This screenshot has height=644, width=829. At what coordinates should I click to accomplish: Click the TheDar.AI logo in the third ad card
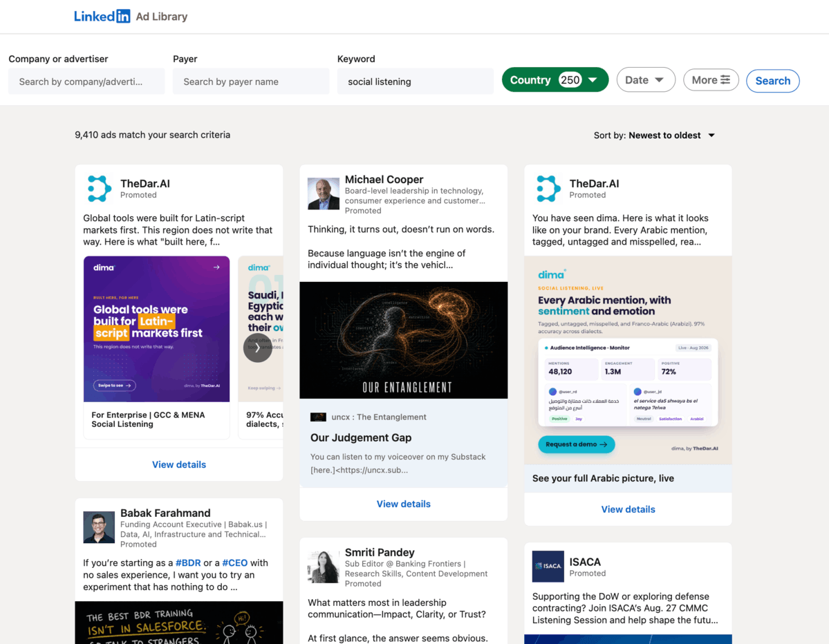pyautogui.click(x=548, y=189)
